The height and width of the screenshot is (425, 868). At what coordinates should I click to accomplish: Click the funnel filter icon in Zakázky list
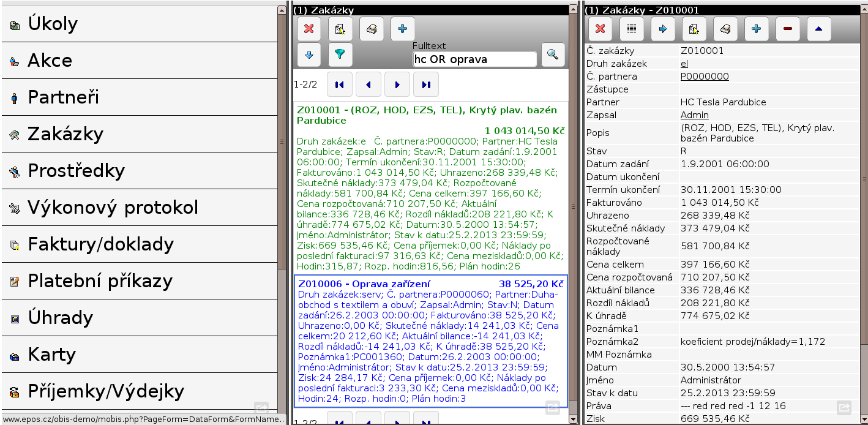coord(340,55)
